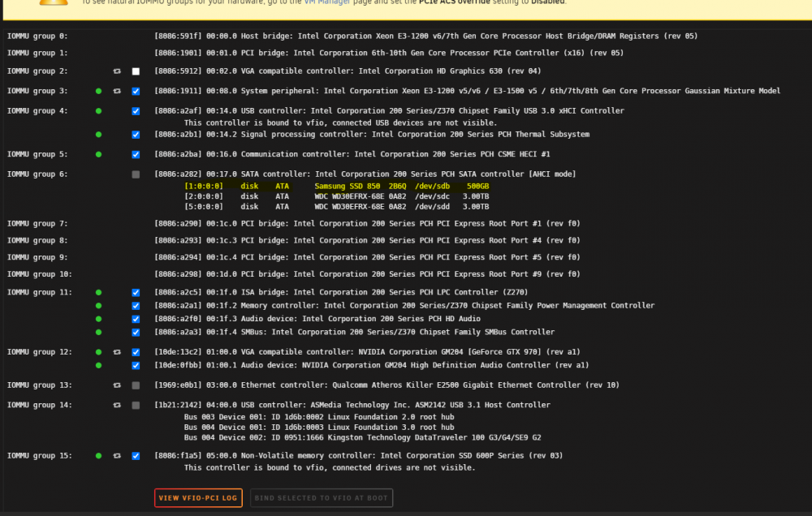Click 'connected drives are not visible' note
The height and width of the screenshot is (516, 812).
click(x=330, y=468)
